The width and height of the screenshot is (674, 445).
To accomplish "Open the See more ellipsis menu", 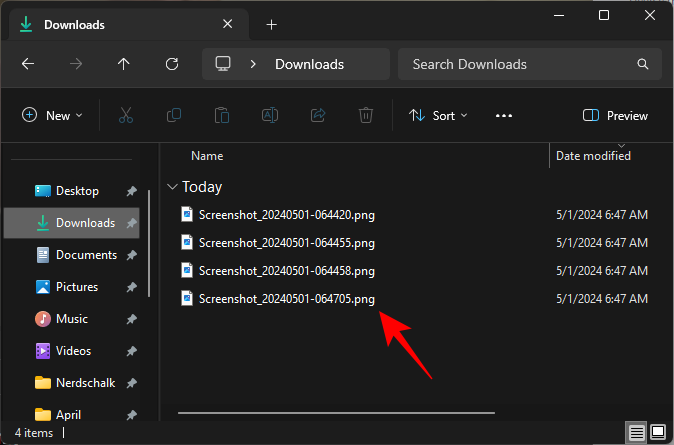I will 504,116.
